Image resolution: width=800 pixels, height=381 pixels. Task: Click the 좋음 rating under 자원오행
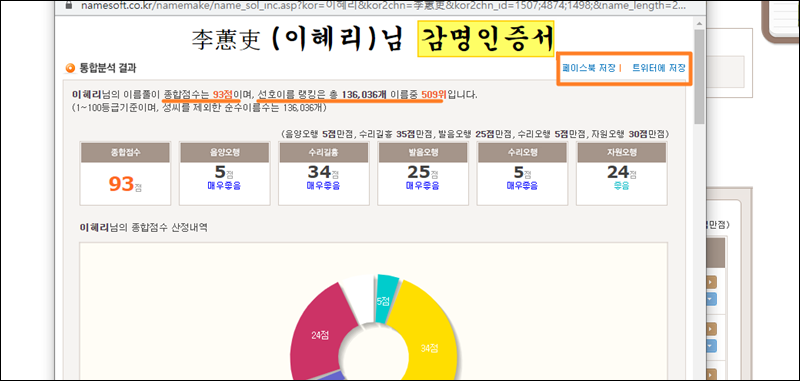621,186
